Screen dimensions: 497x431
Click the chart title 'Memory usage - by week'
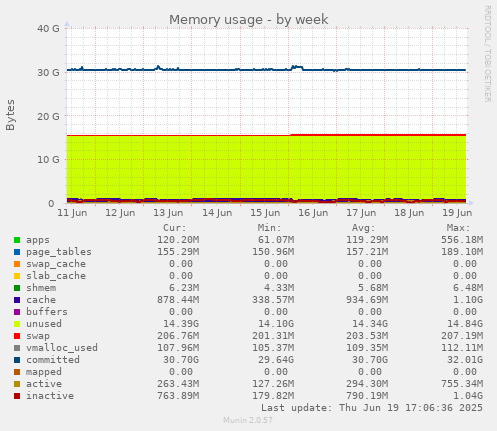pos(249,20)
